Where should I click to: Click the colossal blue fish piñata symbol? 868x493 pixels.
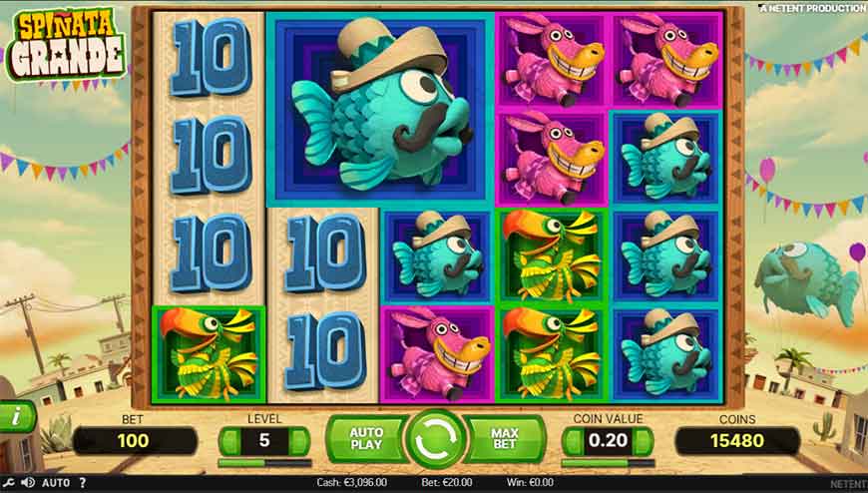(x=380, y=110)
